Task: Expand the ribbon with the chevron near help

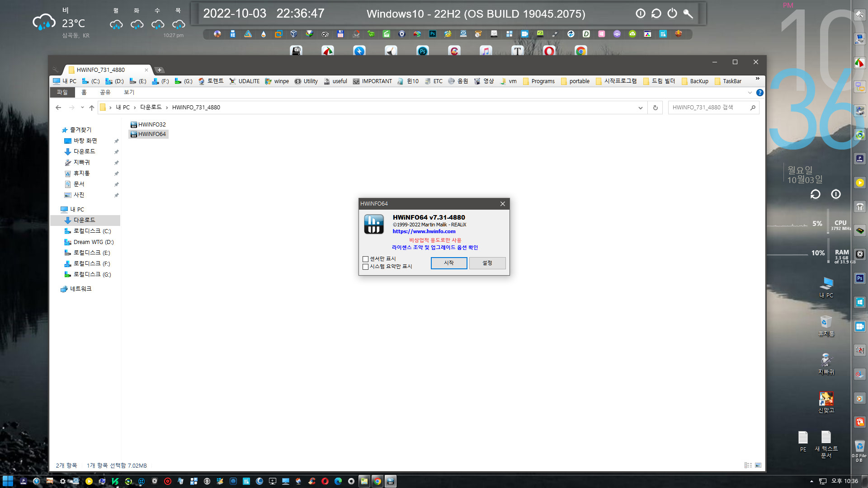Action: [750, 93]
